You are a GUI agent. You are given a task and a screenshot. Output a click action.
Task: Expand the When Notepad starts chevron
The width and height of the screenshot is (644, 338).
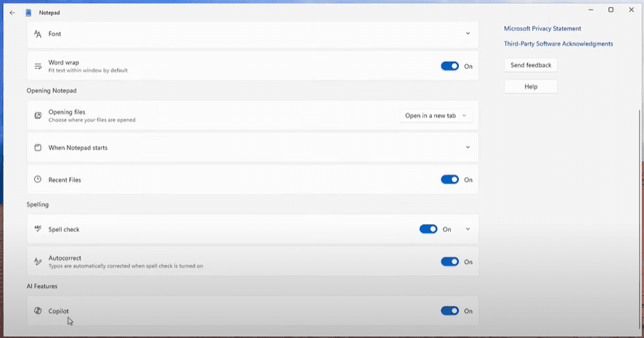point(468,147)
